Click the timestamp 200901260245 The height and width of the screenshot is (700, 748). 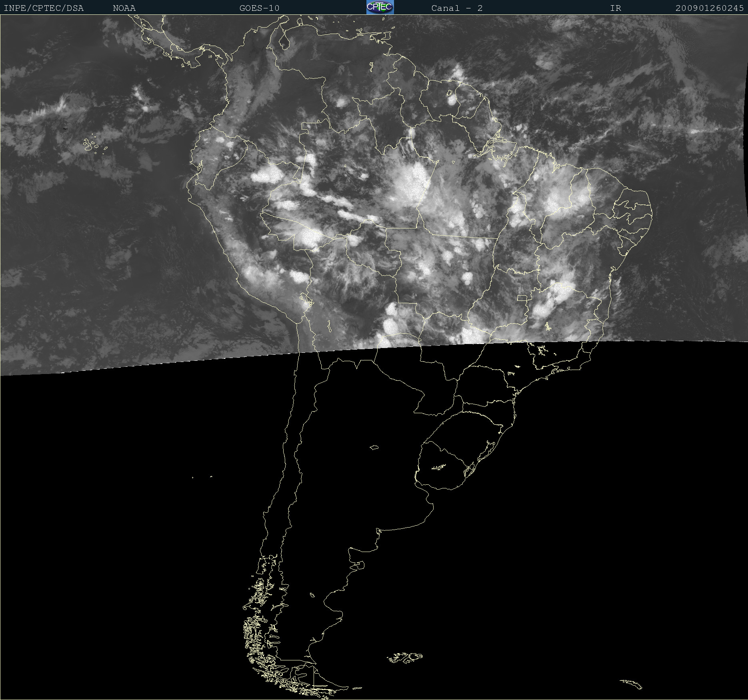pyautogui.click(x=710, y=8)
